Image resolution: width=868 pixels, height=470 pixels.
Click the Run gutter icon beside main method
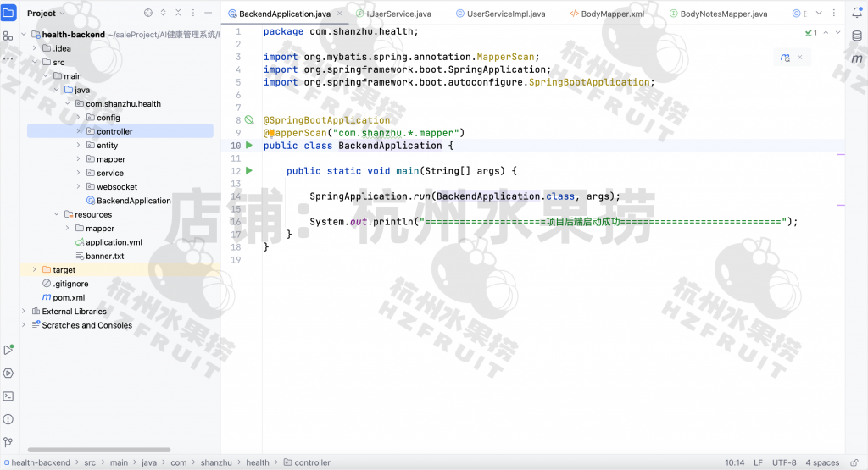click(x=249, y=171)
